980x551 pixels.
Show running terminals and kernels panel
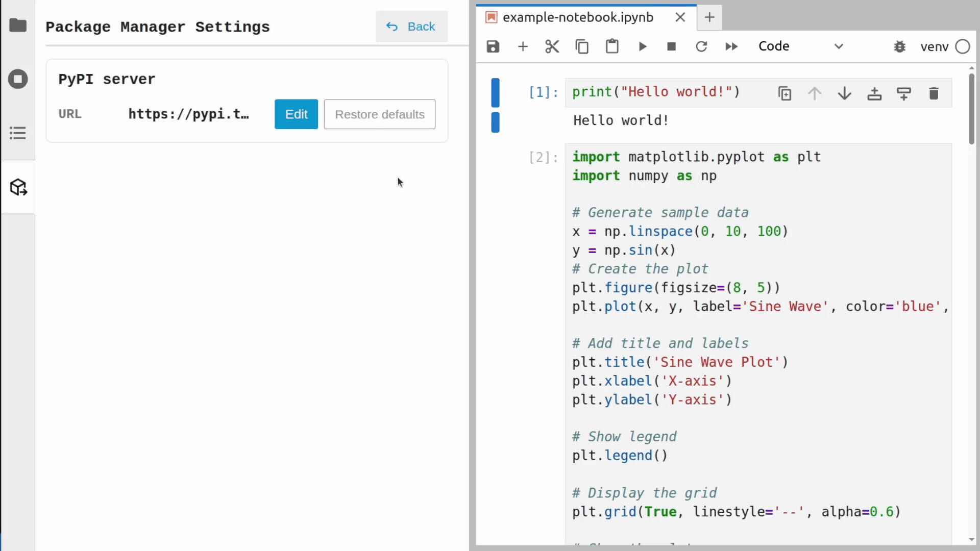(x=18, y=79)
